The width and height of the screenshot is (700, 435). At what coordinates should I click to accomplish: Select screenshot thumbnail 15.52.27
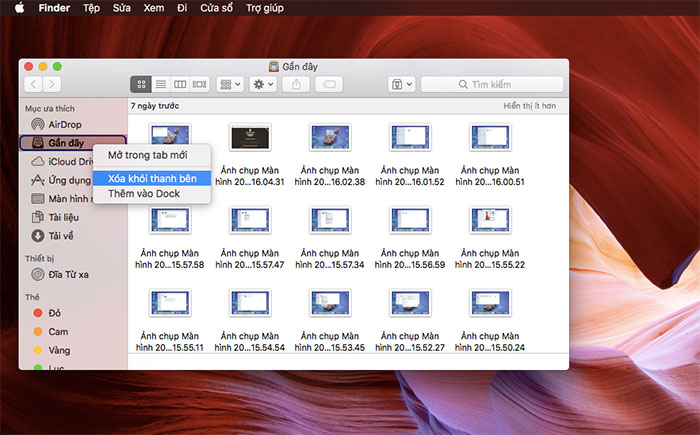tap(410, 303)
